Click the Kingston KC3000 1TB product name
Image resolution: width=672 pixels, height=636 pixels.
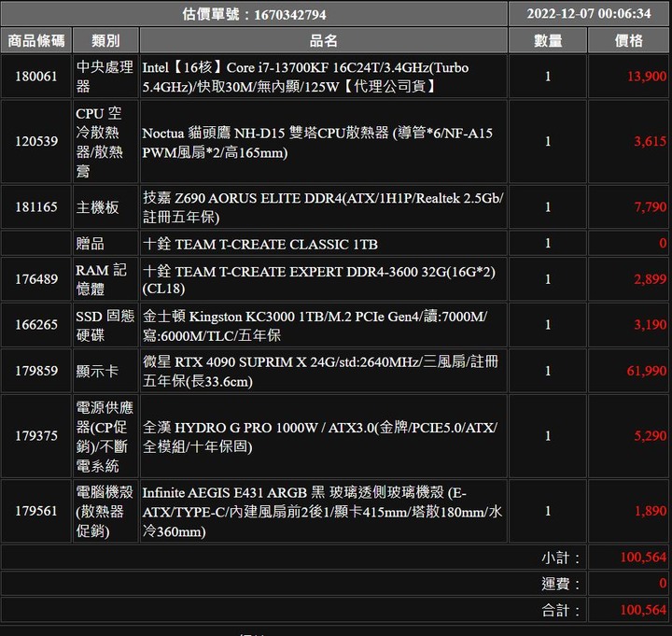[315, 326]
